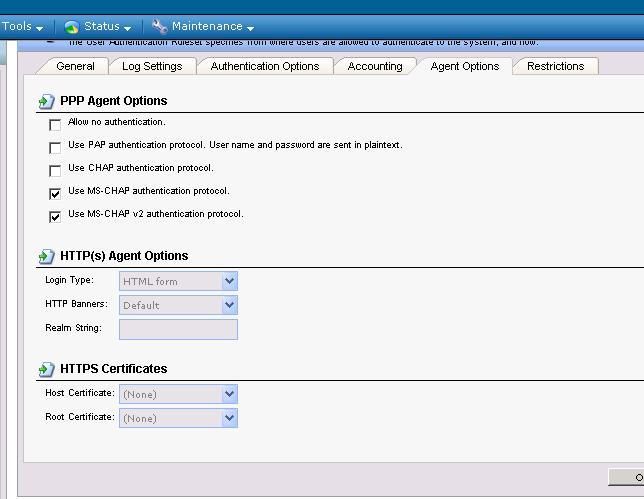The height and width of the screenshot is (499, 644).
Task: Click the Realm String input field
Action: [x=178, y=329]
